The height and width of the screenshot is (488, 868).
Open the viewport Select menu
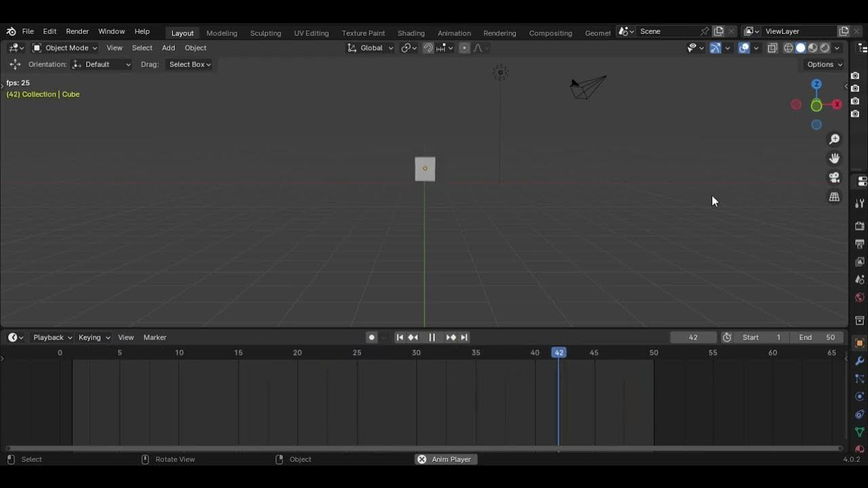[x=142, y=48]
